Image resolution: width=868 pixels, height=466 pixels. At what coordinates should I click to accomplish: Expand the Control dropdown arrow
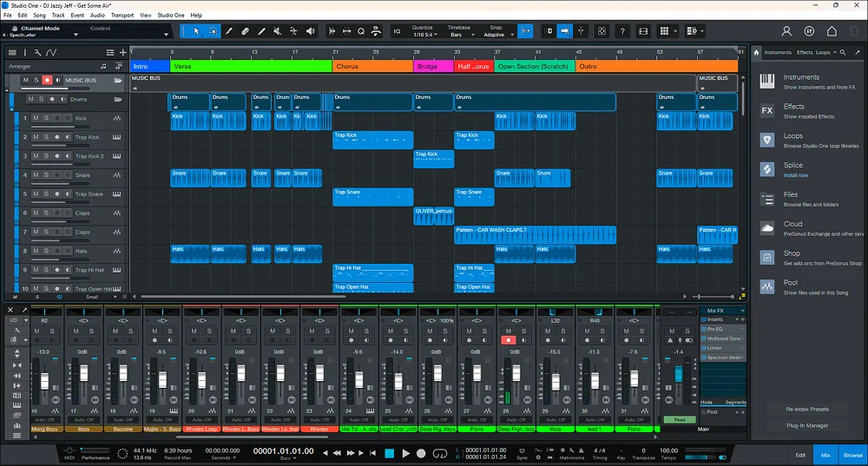click(x=166, y=35)
